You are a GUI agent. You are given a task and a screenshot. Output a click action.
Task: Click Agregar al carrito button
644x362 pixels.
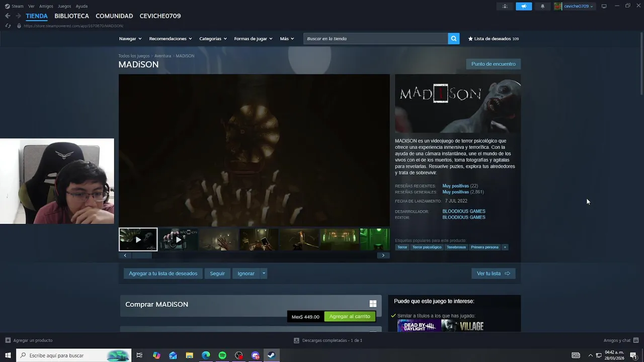[350, 316]
